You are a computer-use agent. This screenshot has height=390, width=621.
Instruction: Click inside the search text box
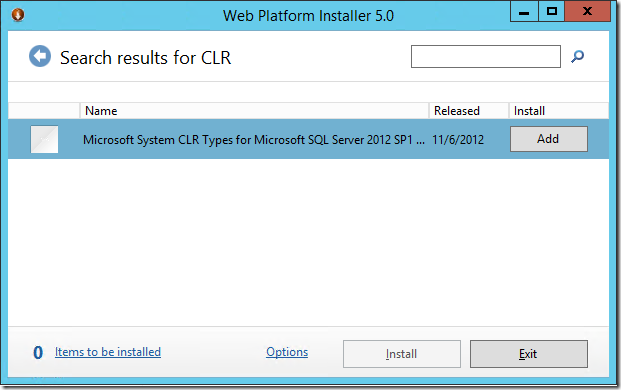pyautogui.click(x=486, y=57)
